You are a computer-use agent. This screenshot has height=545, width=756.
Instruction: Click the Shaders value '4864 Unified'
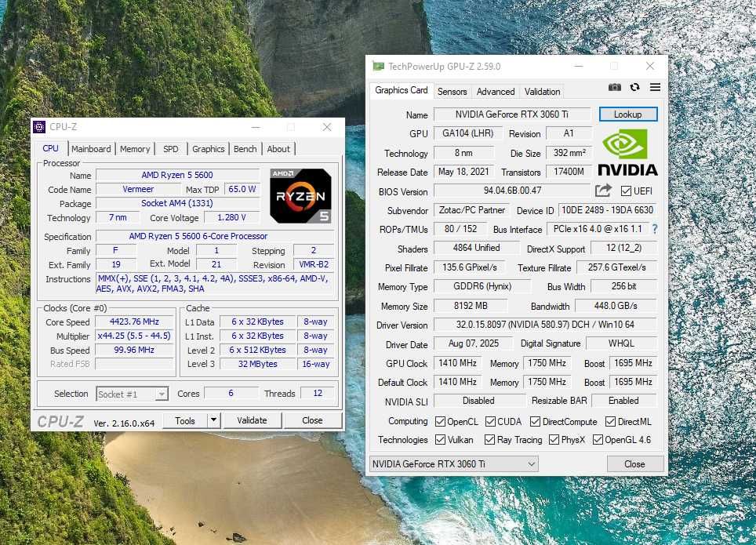coord(476,248)
